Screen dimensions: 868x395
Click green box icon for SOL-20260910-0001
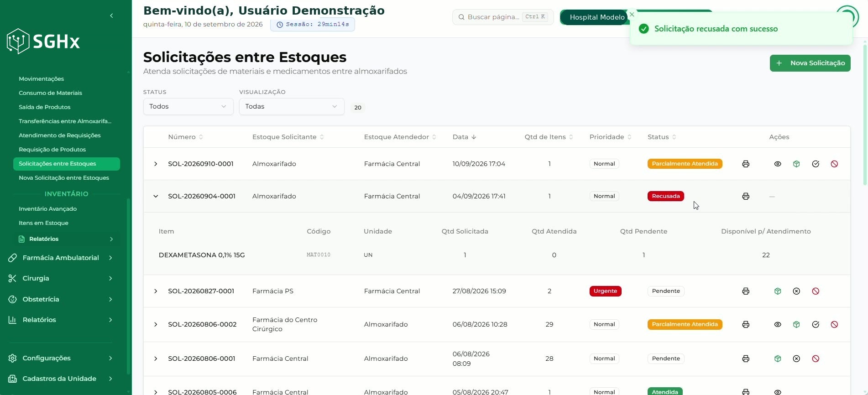(x=796, y=164)
